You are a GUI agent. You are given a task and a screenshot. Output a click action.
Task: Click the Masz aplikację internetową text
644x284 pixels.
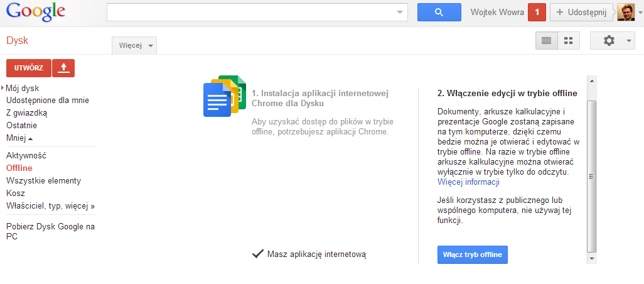[316, 254]
